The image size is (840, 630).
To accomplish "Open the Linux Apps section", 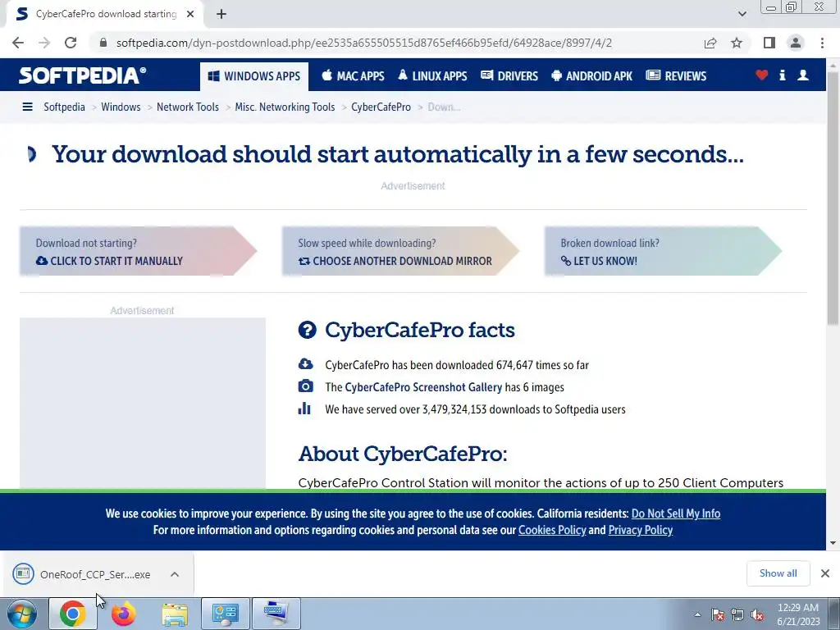I will pos(432,76).
